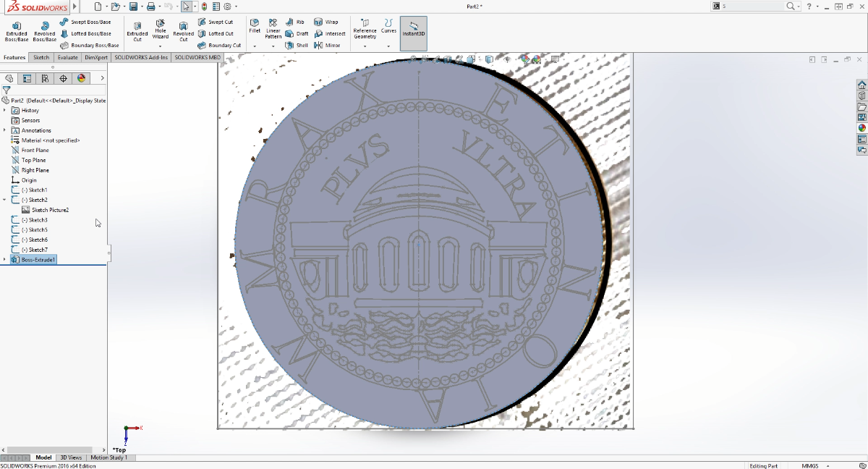The width and height of the screenshot is (868, 469).
Task: Open the DisplayManager tab icon
Action: tap(81, 78)
